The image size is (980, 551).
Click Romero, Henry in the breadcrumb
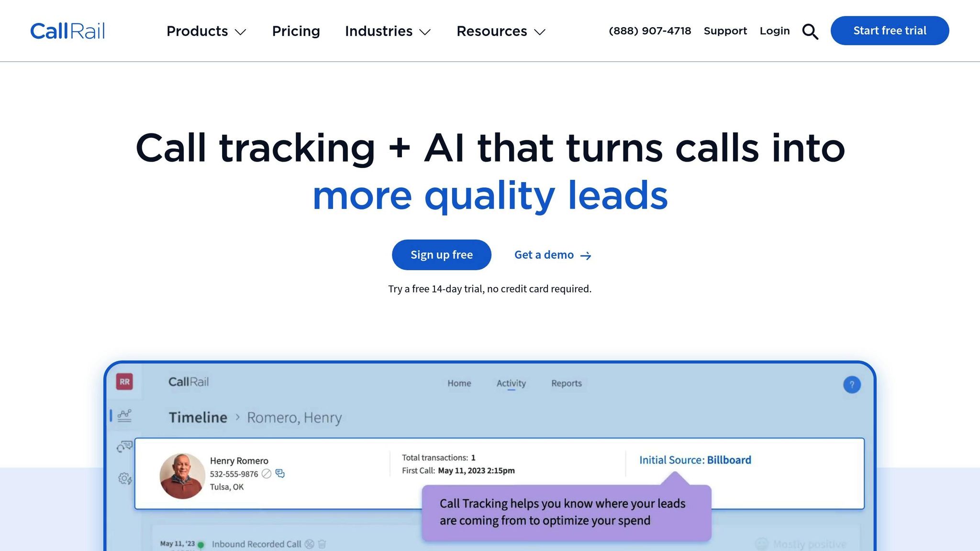point(294,418)
